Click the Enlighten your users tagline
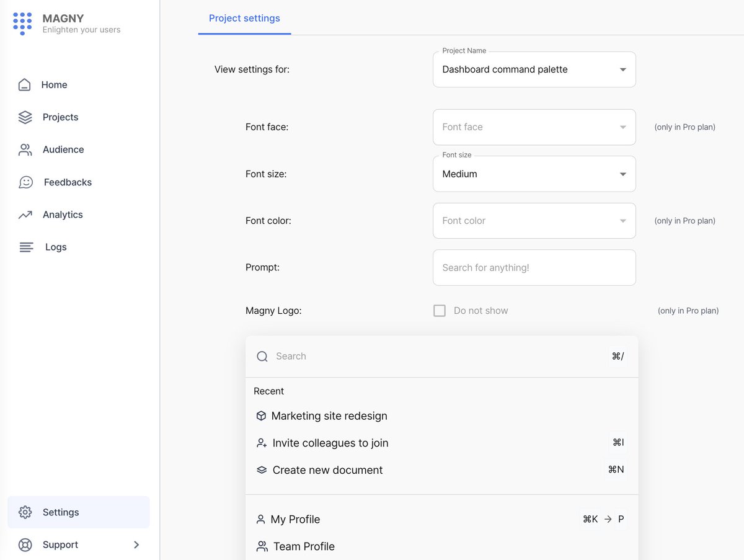The image size is (744, 560). (81, 30)
